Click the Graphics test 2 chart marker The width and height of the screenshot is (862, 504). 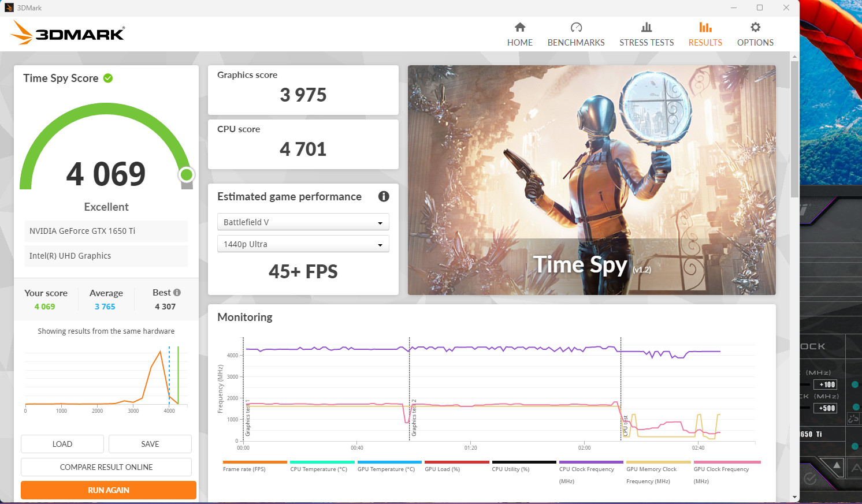(414, 418)
